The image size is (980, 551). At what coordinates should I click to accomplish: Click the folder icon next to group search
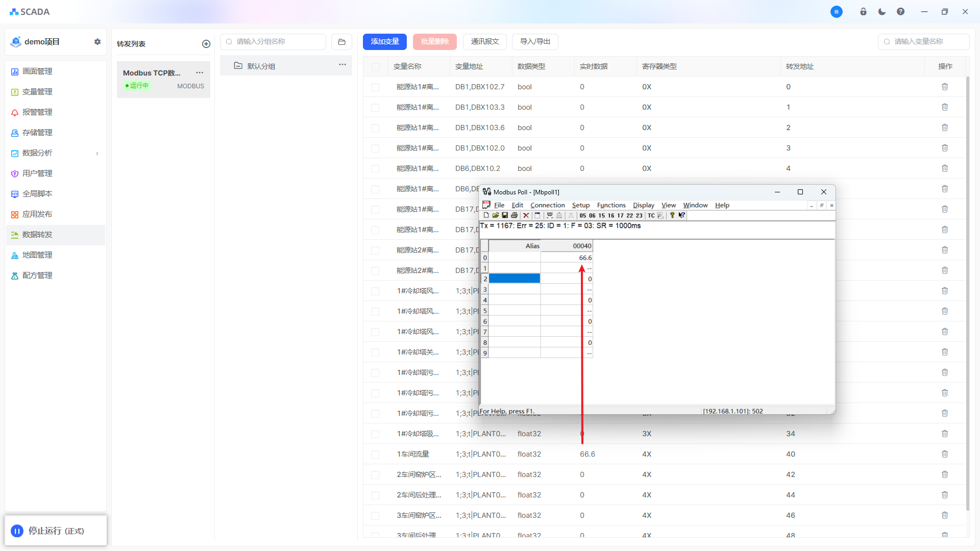coord(341,42)
